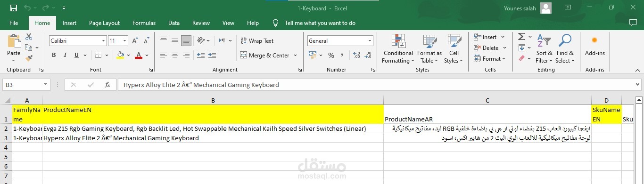Click the Accounting Number Format icon
The height and width of the screenshot is (184, 644).
[312, 55]
